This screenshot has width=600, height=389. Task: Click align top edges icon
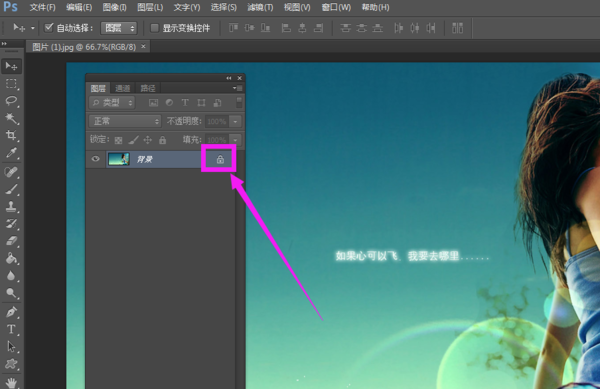pyautogui.click(x=233, y=28)
